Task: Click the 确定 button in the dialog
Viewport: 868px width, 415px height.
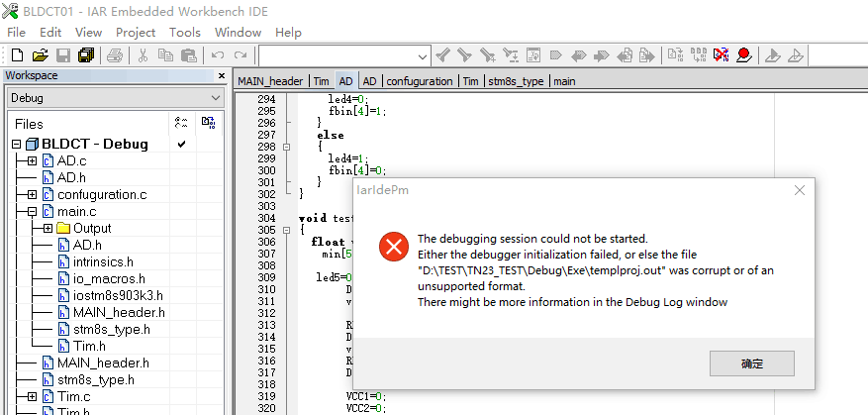Action: pyautogui.click(x=752, y=363)
